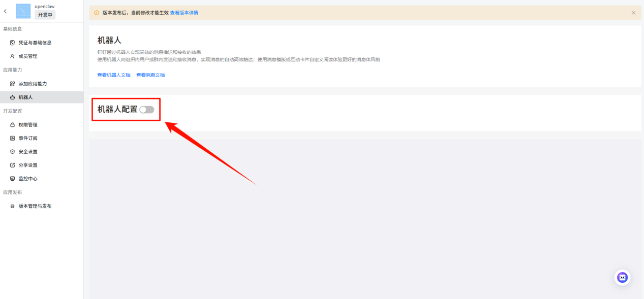This screenshot has height=299, width=644.
Task: Click the 成员管理 person icon
Action: pos(13,56)
